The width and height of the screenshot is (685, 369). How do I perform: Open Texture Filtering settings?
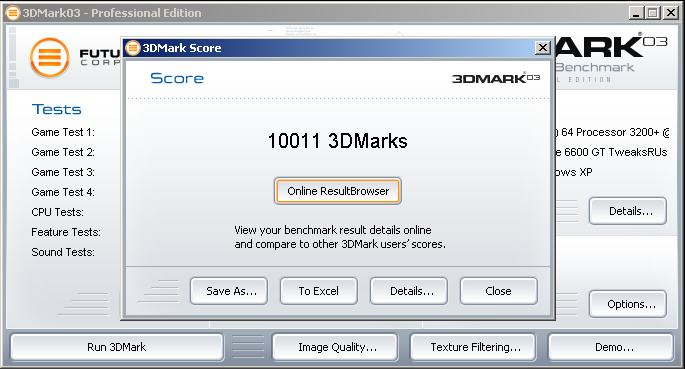473,347
